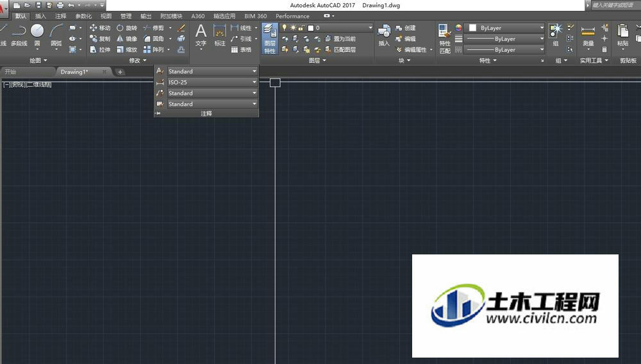Open Layer Properties (图层特性) manager
641x364 pixels.
pyautogui.click(x=270, y=38)
